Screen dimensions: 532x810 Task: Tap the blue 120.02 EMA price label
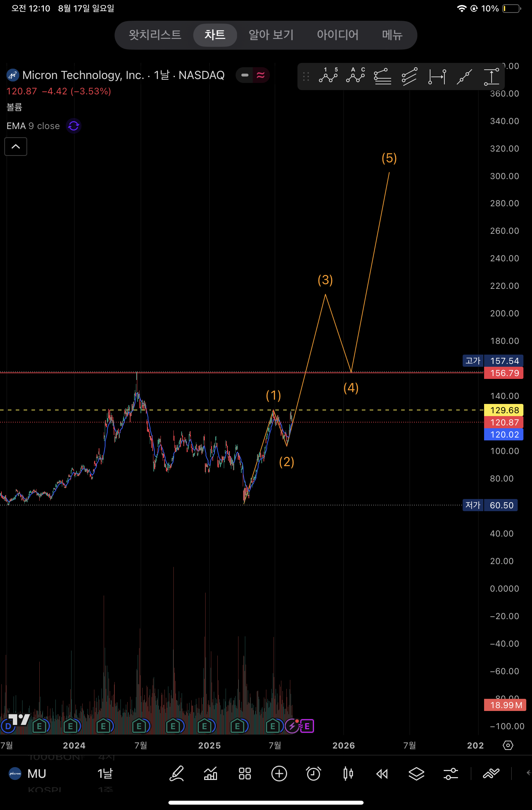[x=504, y=434]
